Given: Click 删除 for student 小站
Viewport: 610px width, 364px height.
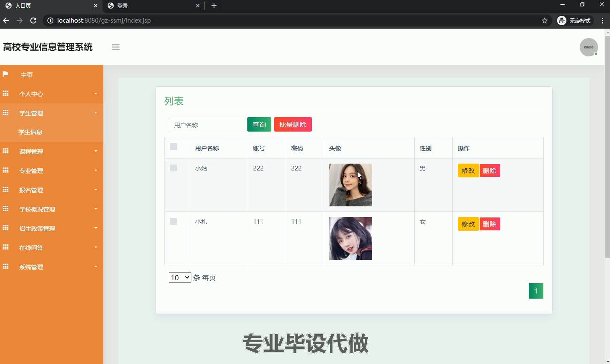Looking at the screenshot, I should coord(490,170).
